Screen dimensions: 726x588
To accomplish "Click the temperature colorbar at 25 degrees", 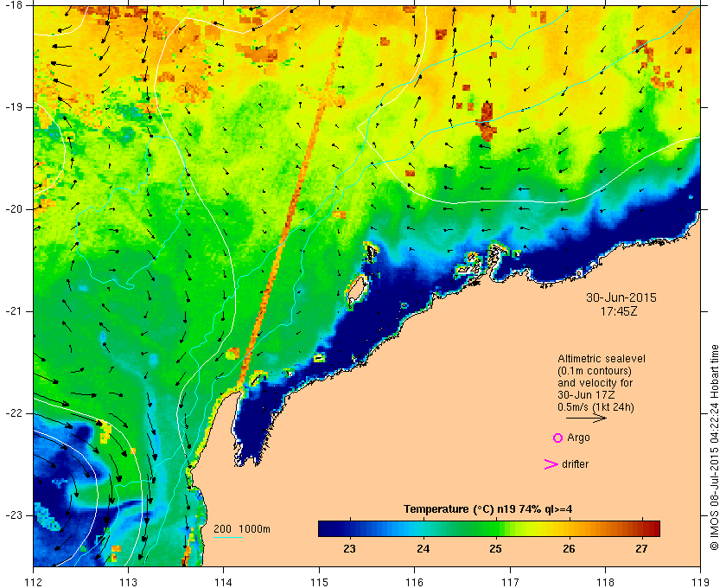I will tap(496, 528).
